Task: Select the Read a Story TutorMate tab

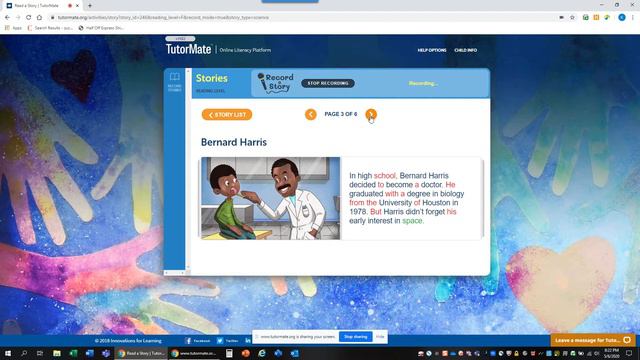Action: coord(42,6)
